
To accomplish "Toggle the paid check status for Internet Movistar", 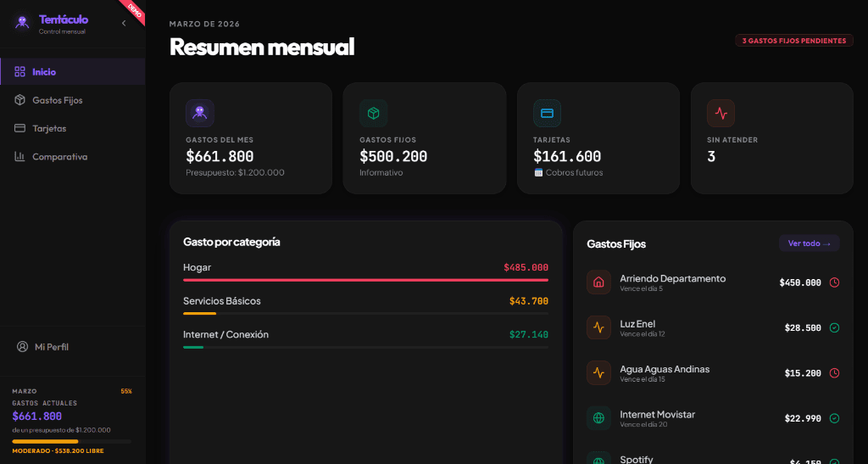I will coord(834,418).
